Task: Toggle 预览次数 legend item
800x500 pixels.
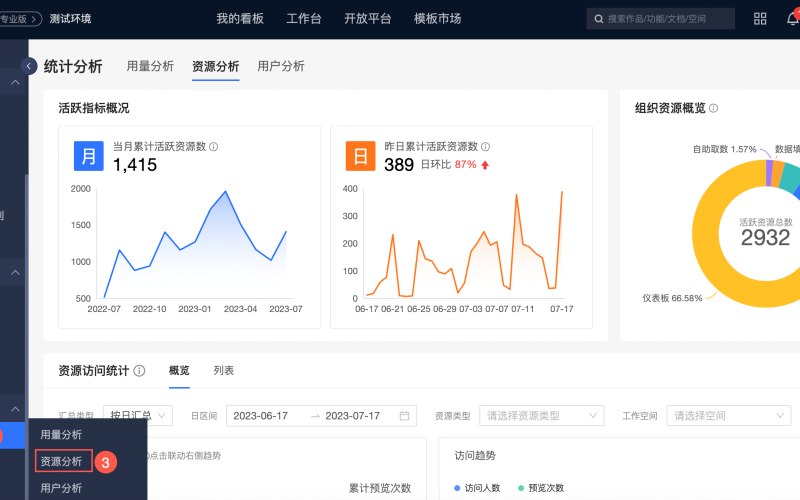Action: click(541, 488)
